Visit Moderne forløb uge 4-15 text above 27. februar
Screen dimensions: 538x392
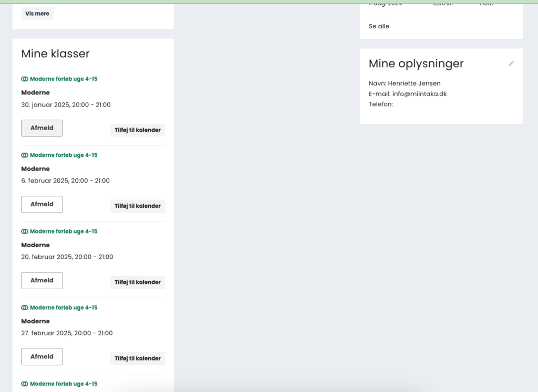[64, 308]
